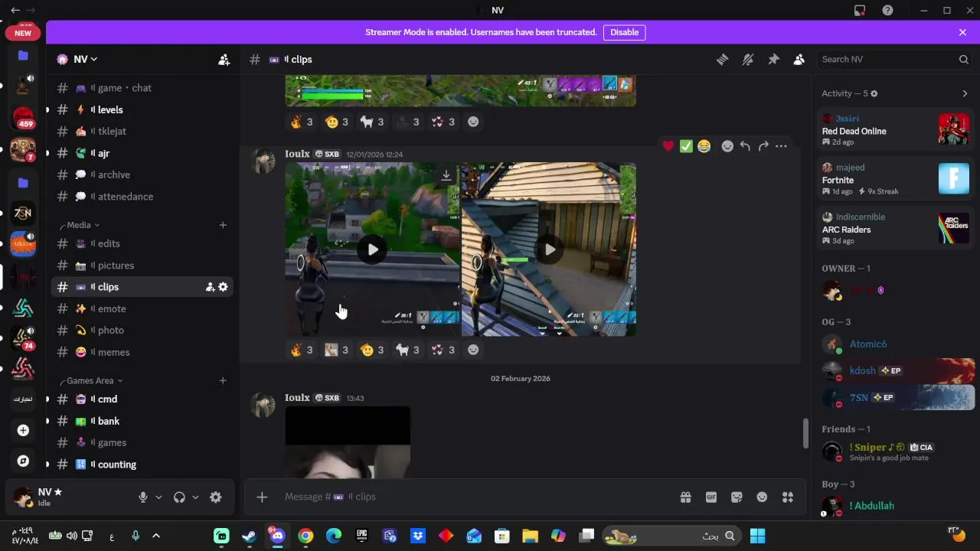This screenshot has width=980, height=551.
Task: Create invite for the clips channel
Action: click(210, 287)
